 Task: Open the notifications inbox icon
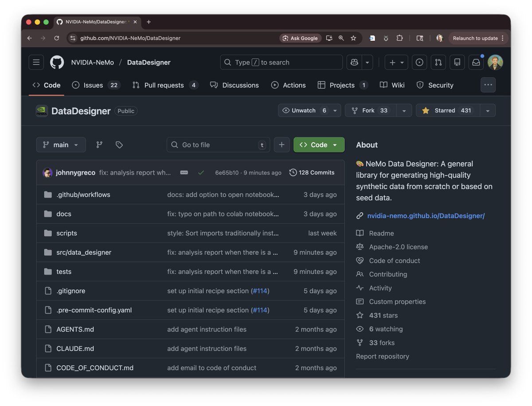pos(476,62)
